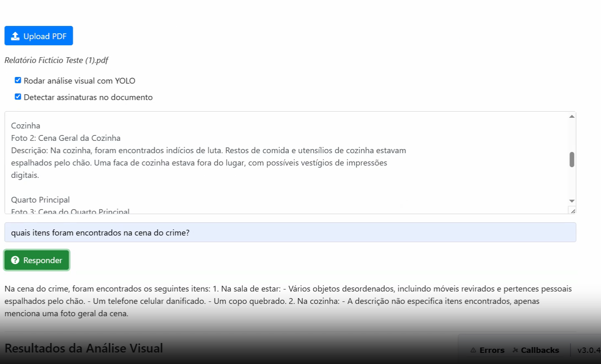Click the text area scrollbar thumb
Image resolution: width=601 pixels, height=364 pixels.
(572, 159)
